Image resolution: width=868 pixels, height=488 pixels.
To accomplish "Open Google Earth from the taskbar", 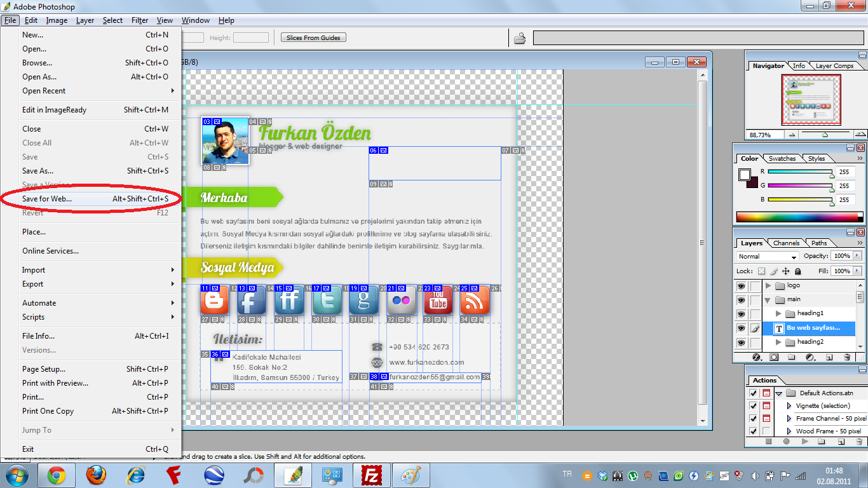I will click(214, 475).
